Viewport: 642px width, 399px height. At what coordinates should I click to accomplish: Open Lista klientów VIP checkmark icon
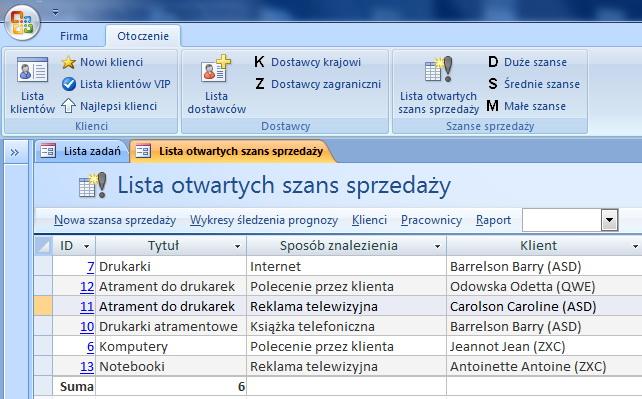pyautogui.click(x=69, y=84)
